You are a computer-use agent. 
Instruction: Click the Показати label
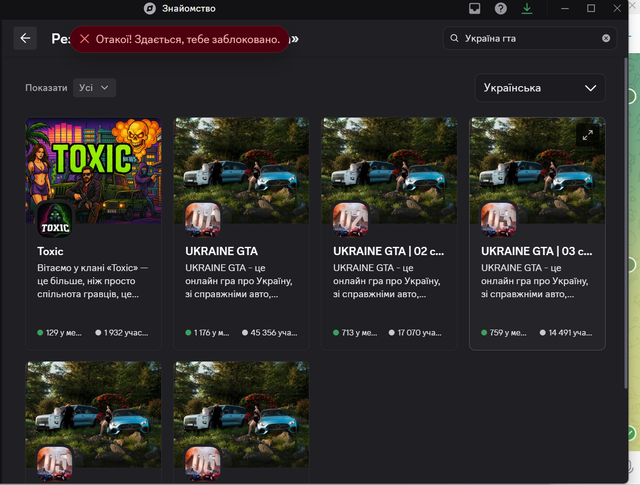pyautogui.click(x=46, y=88)
